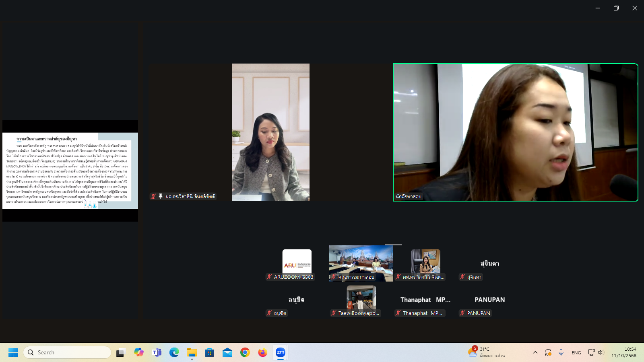The height and width of the screenshot is (362, 644).
Task: Launch Google Chrome from the taskbar
Action: (x=245, y=352)
